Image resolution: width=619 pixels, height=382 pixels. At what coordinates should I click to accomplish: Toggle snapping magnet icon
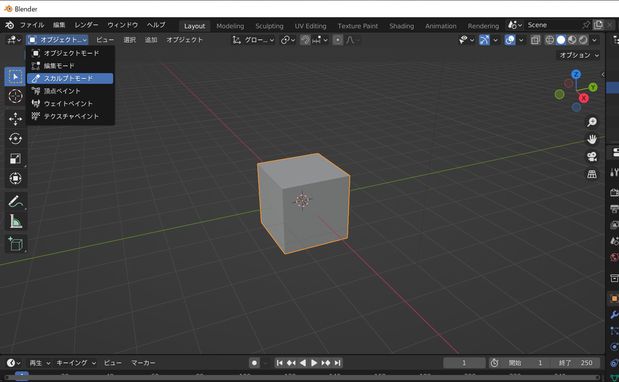point(305,40)
